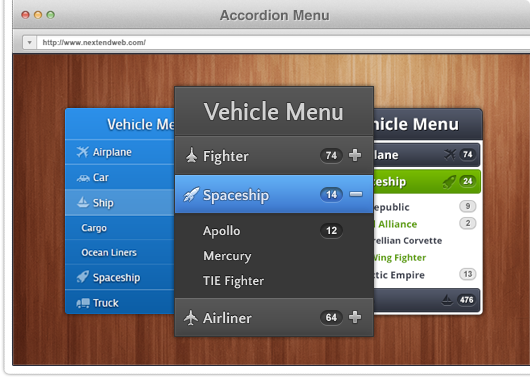530x377 pixels.
Task: Click the green rocket icon in right menu
Action: pyautogui.click(x=449, y=182)
